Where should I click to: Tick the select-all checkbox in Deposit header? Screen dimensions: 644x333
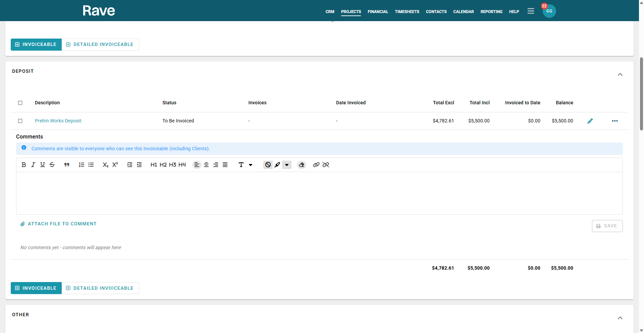[20, 103]
